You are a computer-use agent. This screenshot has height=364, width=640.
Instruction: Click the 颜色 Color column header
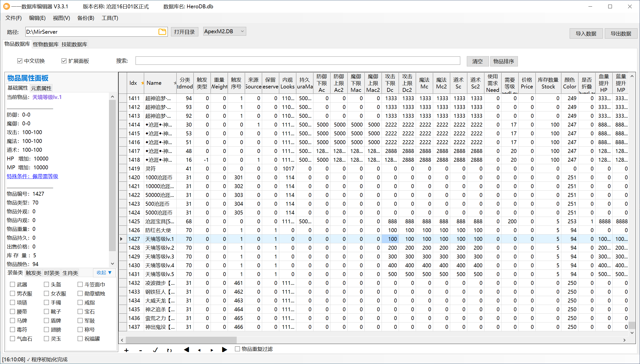[570, 83]
